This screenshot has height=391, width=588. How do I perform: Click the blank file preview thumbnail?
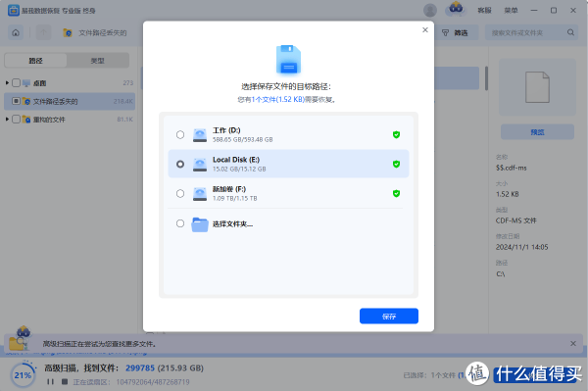click(537, 87)
